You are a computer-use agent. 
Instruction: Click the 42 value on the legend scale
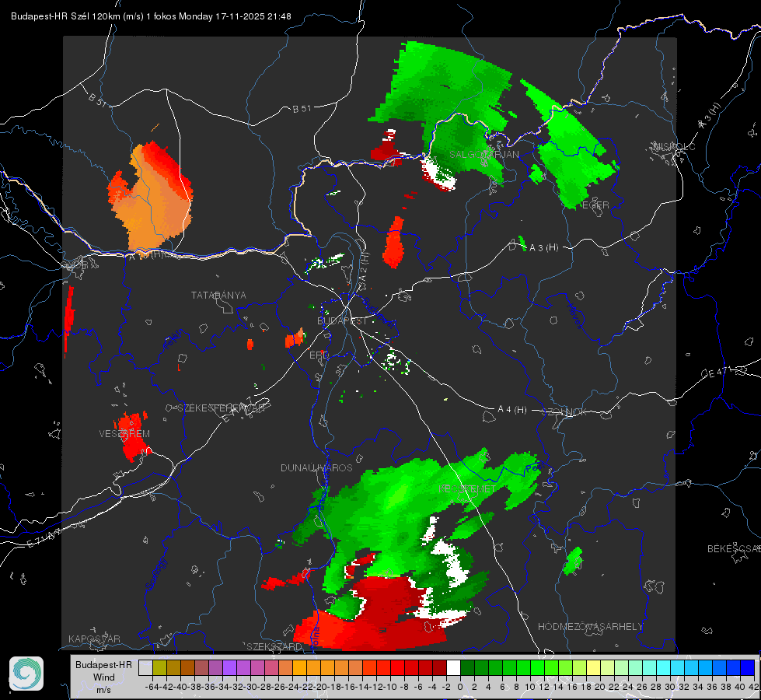click(754, 687)
